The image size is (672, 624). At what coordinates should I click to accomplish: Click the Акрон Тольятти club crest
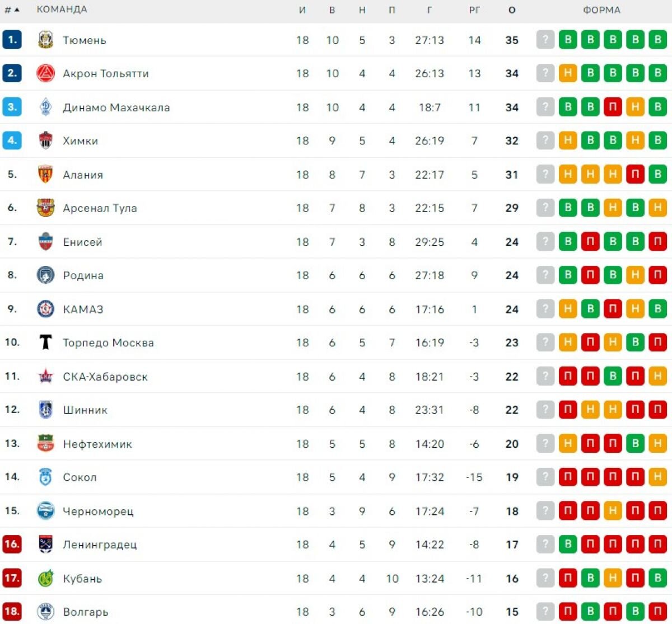45,73
